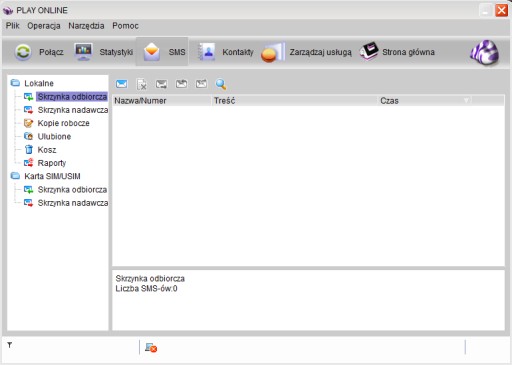Sort by Czas column arrow
The image size is (512, 365).
466,100
